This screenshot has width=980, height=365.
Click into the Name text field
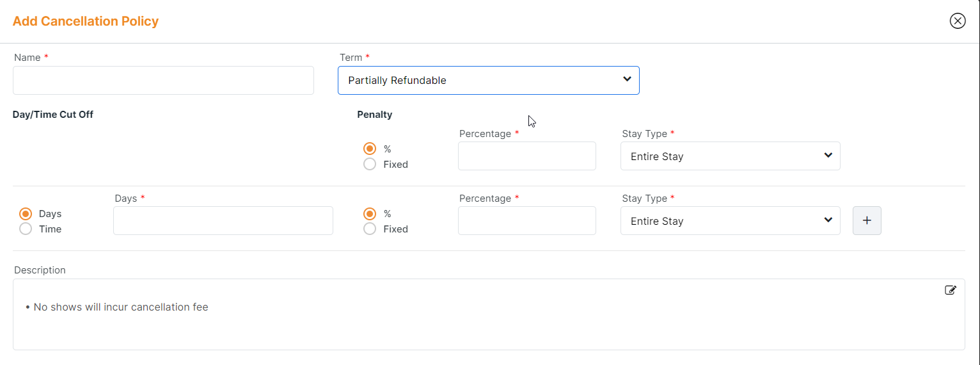click(163, 81)
